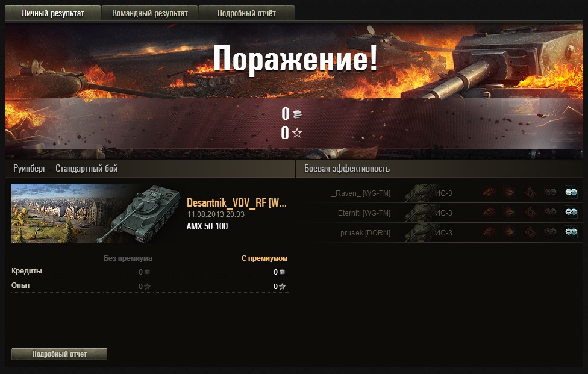
Task: Click the highlighted spotted icon for _Raven_
Action: click(x=571, y=192)
